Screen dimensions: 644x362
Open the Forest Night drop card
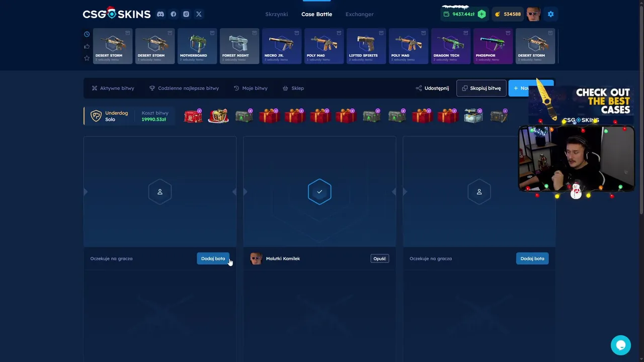tap(239, 46)
